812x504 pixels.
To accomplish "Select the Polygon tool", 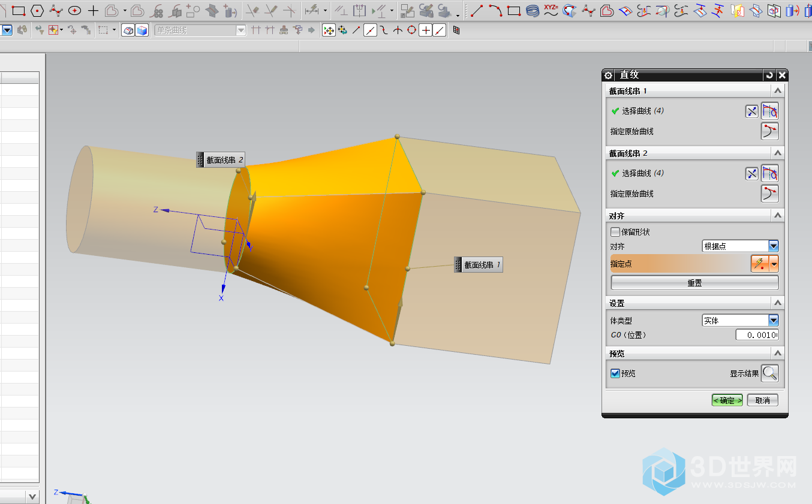I will [37, 10].
